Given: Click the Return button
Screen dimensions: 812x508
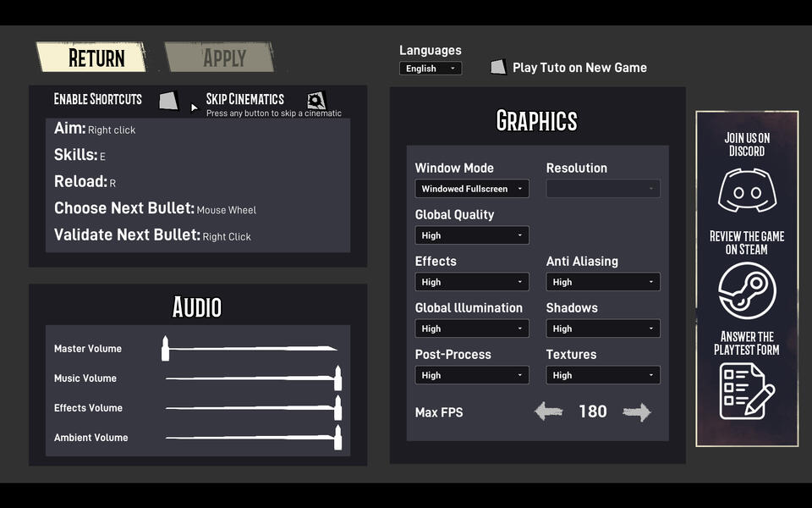Looking at the screenshot, I should tap(91, 57).
